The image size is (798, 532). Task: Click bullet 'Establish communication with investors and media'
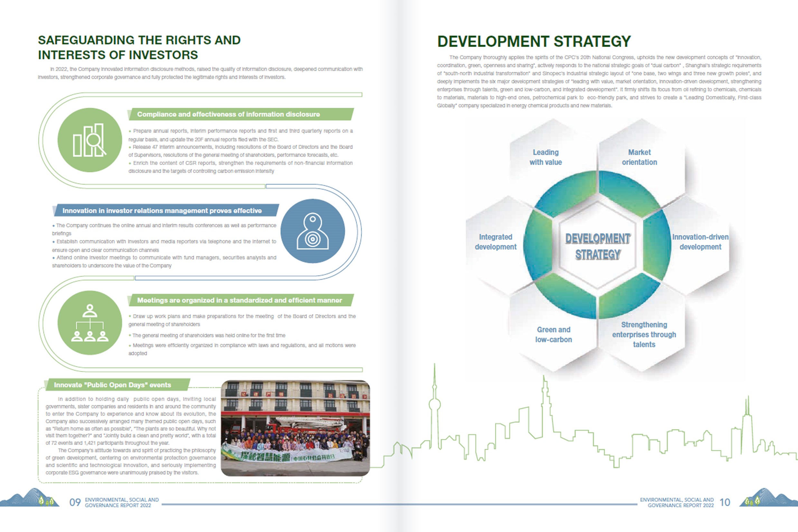[x=164, y=246]
